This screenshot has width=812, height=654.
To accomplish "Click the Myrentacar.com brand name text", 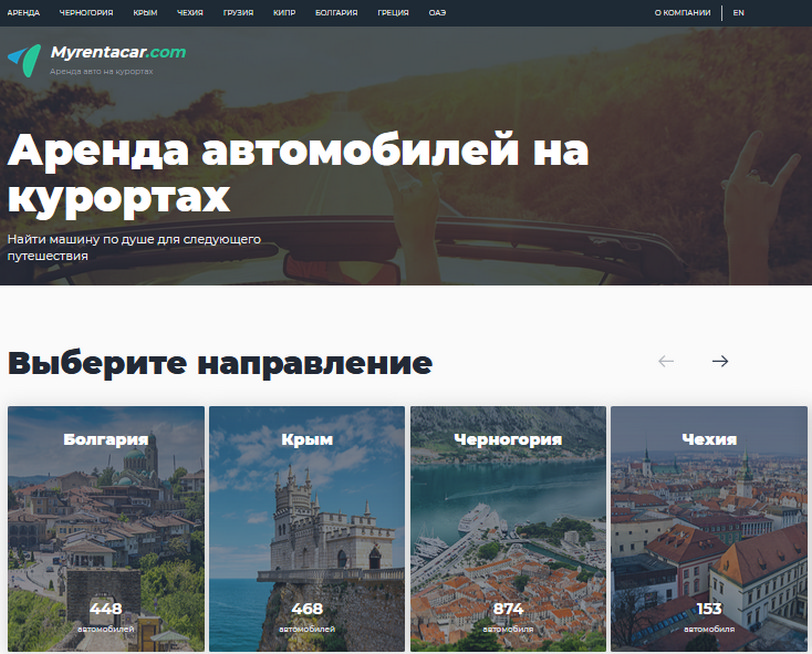I will (x=118, y=52).
